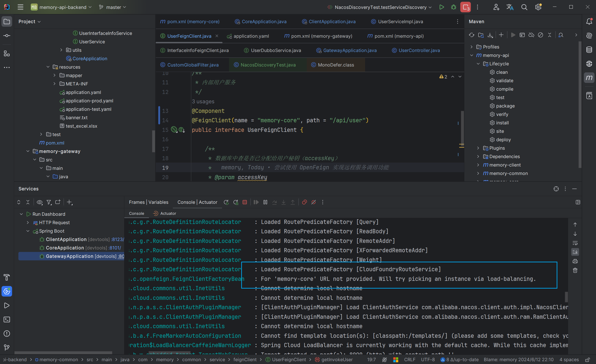Toggle Maven skip tests mode

[x=540, y=35]
